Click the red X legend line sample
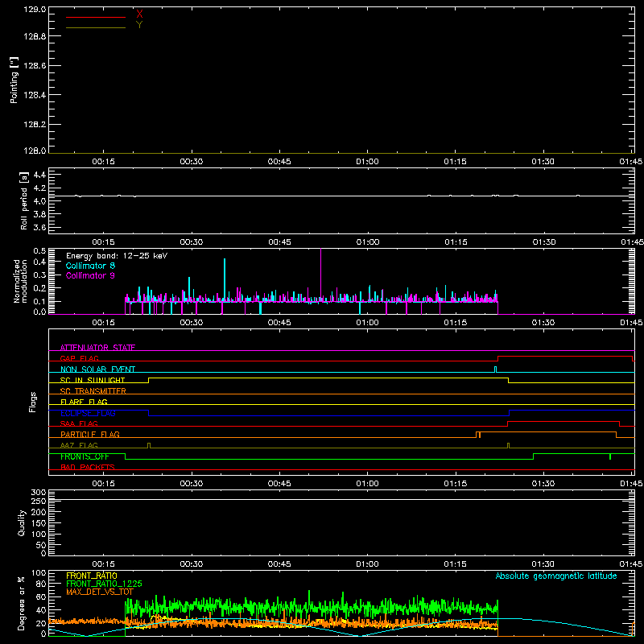 click(96, 17)
